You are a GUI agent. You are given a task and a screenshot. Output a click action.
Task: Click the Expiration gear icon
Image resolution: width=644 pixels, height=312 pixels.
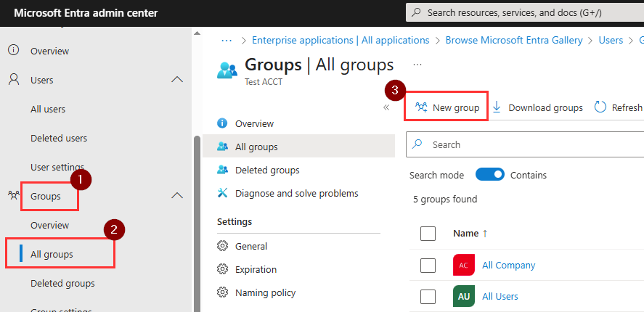coord(222,269)
